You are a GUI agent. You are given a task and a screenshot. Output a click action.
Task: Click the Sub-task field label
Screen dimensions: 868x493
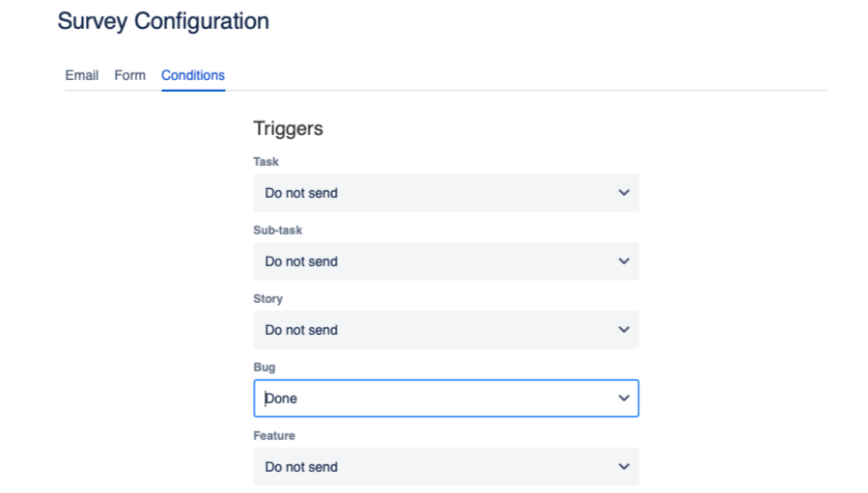278,231
